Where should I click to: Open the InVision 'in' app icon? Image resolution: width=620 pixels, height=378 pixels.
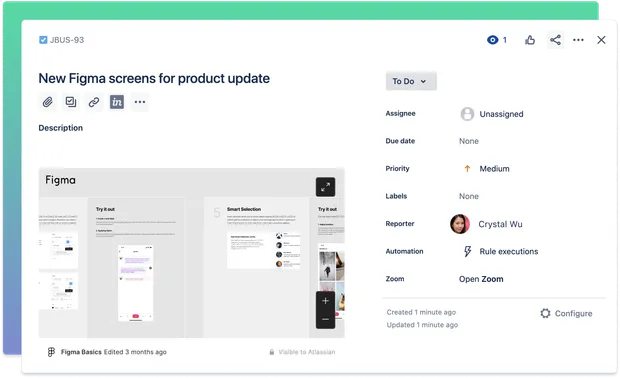tap(117, 102)
